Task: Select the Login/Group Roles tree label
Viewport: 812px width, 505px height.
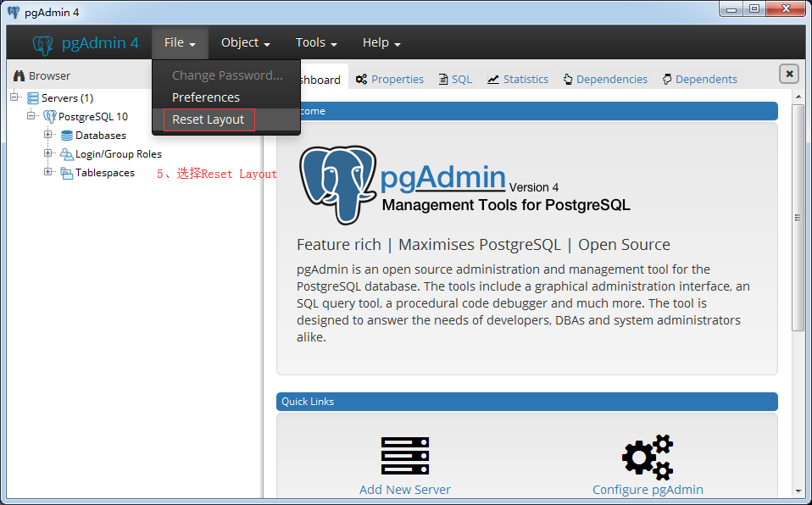Action: [x=119, y=154]
